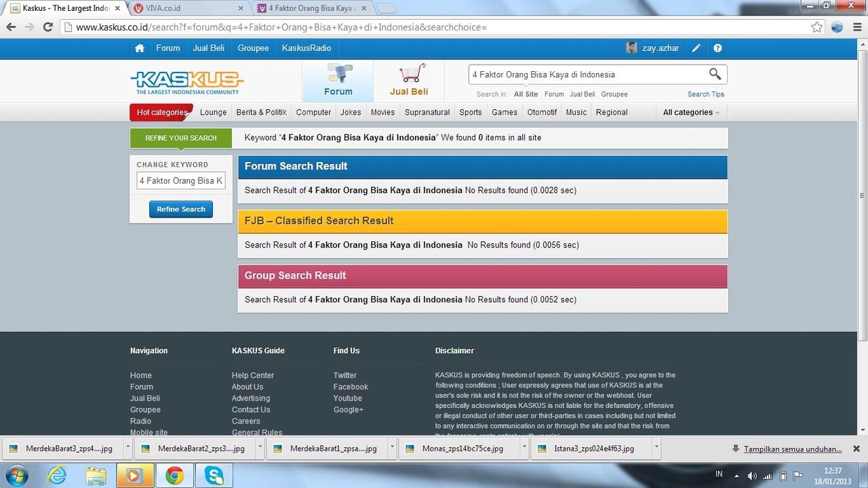Screen dimensions: 868x488
Task: Open dropdown for Monas_zps14bc75ce.jpg download
Action: pos(524,448)
